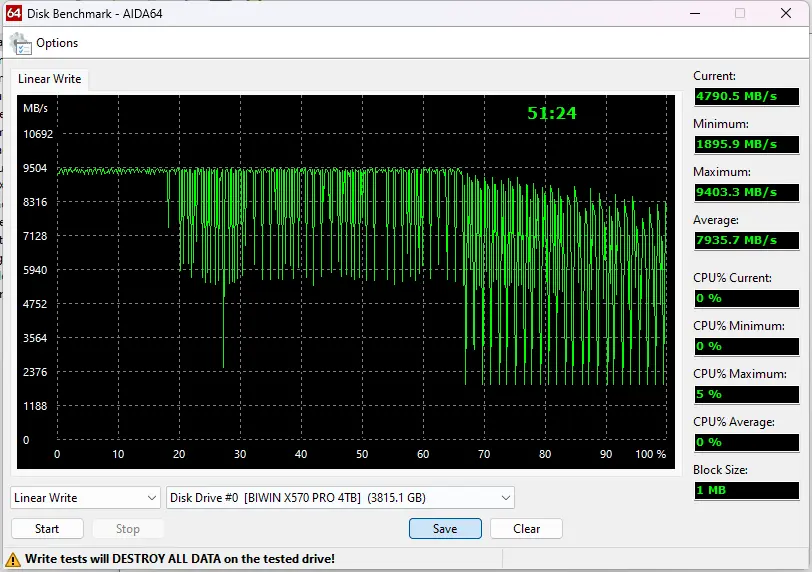Click the Minimum speed 1895.9 MB/s field

tap(746, 144)
